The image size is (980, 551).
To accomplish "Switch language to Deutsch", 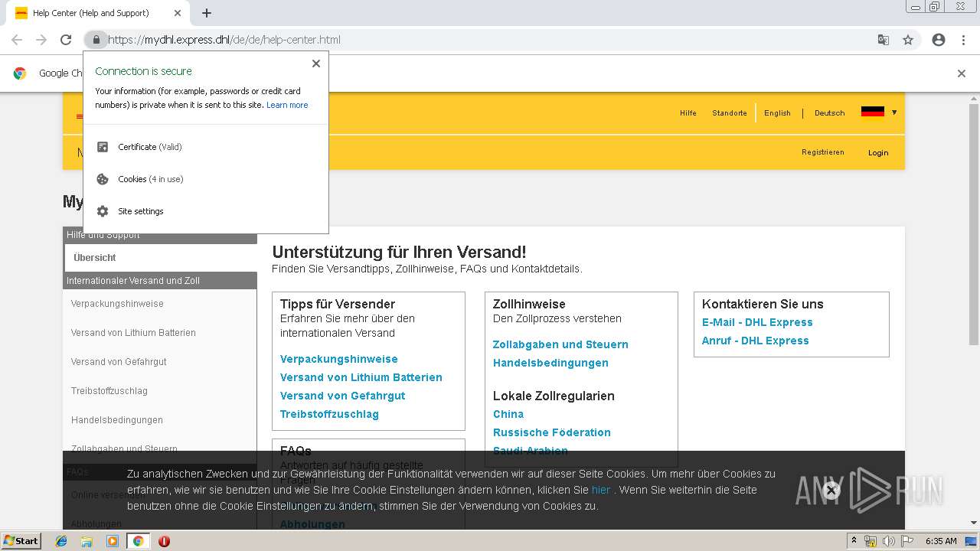I will (x=829, y=113).
